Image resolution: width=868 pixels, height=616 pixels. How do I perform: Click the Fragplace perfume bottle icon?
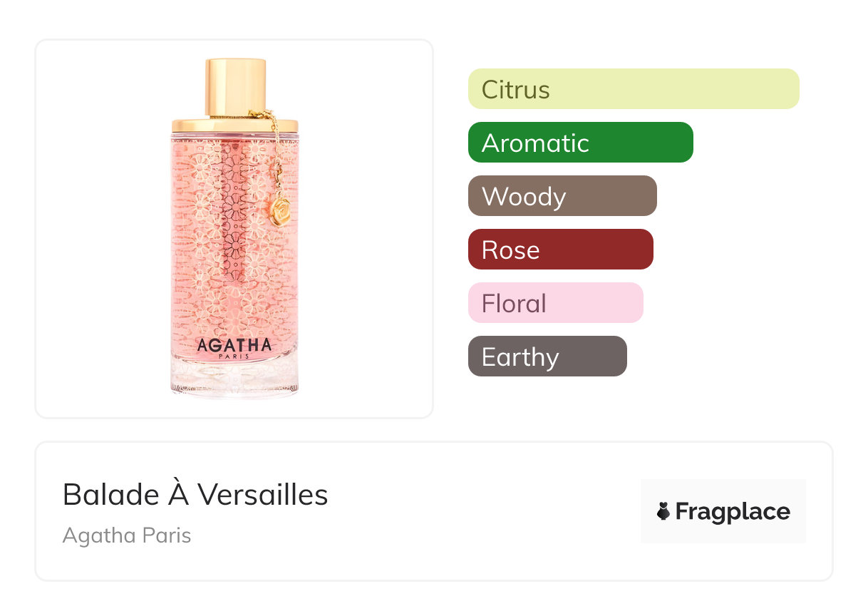(663, 511)
